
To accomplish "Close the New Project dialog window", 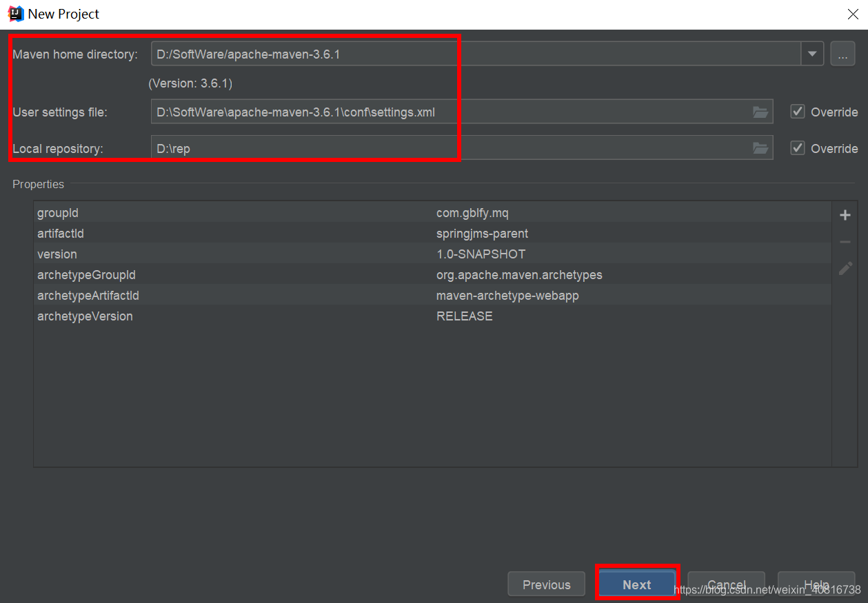I will pyautogui.click(x=852, y=13).
